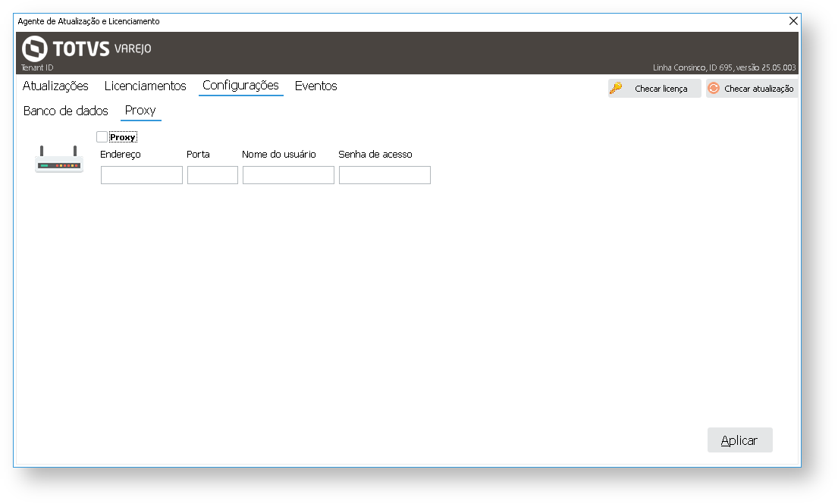
Task: Click the Senha de acesso field
Action: pyautogui.click(x=384, y=175)
